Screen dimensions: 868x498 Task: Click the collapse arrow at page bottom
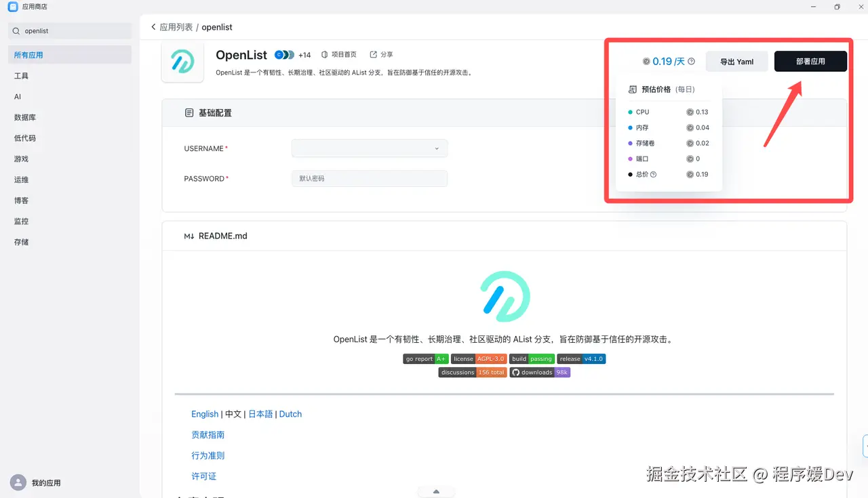[x=436, y=491]
